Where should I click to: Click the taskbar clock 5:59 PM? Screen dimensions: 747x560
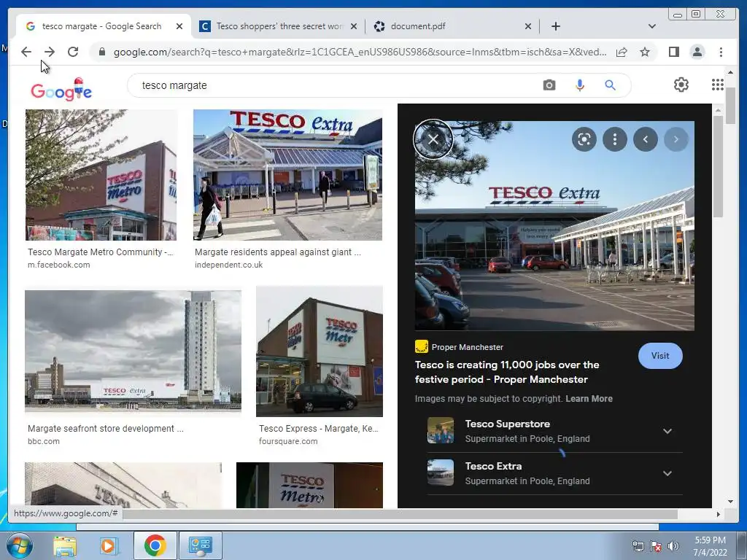(710, 546)
